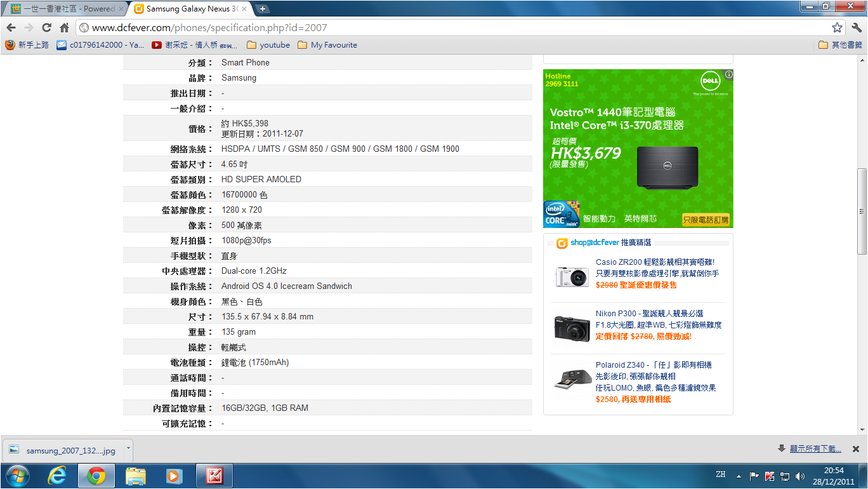Expand download options for samsung_2007 jpg
Viewport: 868px width, 489px height.
pos(128,448)
